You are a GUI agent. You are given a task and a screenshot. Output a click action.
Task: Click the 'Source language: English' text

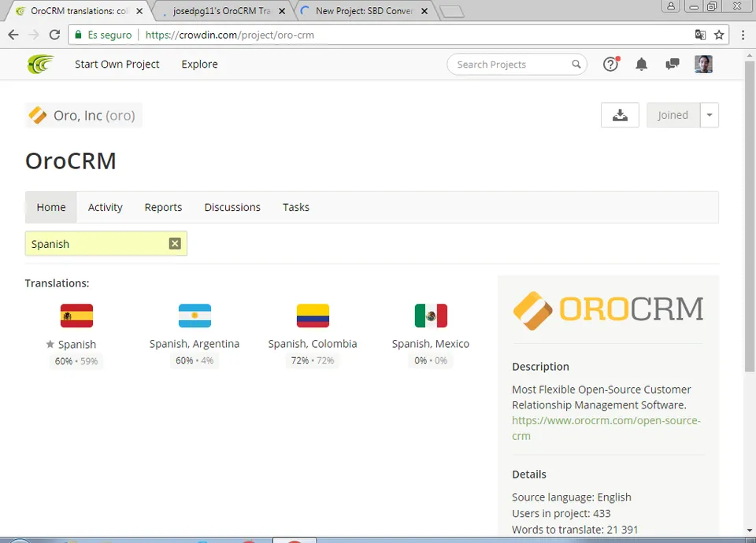click(x=572, y=497)
